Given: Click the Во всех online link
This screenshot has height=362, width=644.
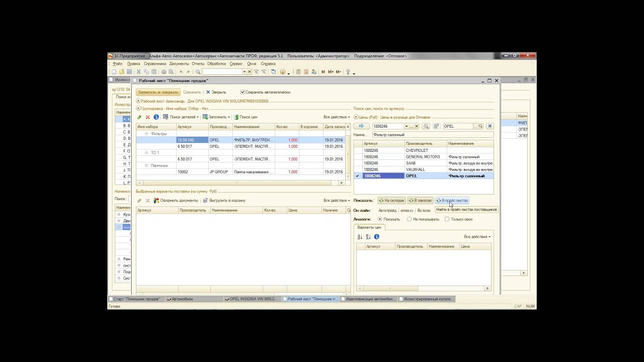Looking at the screenshot, I should pyautogui.click(x=424, y=211).
